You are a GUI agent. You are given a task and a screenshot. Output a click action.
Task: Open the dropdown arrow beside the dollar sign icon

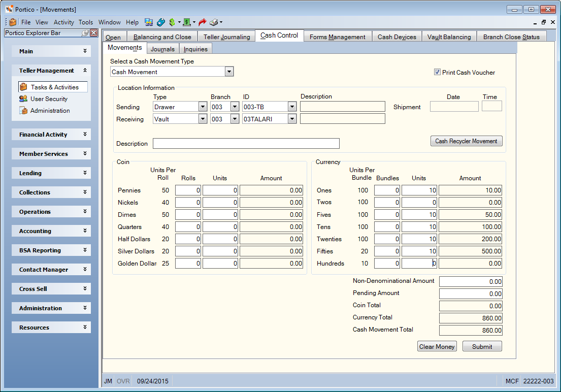pos(179,22)
